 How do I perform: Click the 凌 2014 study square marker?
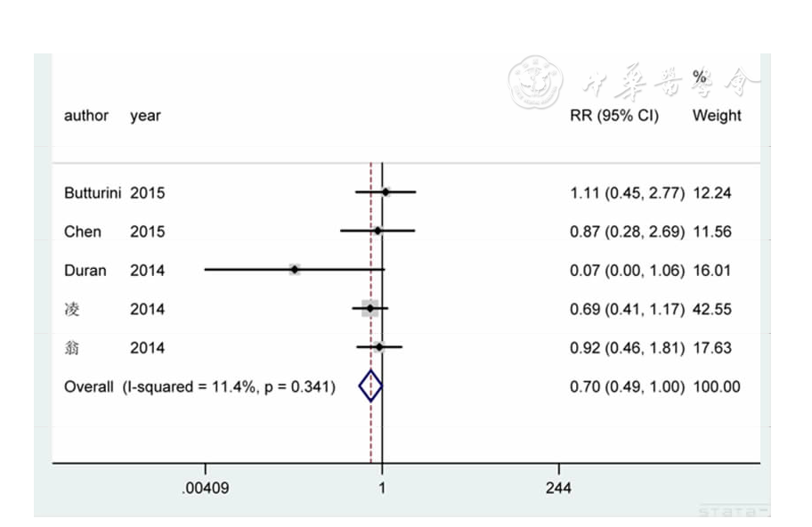(369, 309)
